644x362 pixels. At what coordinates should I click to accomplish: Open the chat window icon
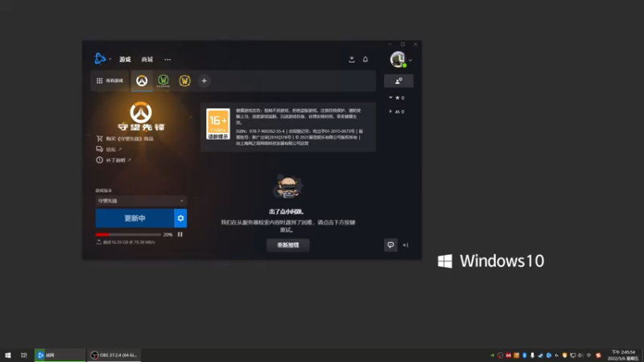coord(390,245)
